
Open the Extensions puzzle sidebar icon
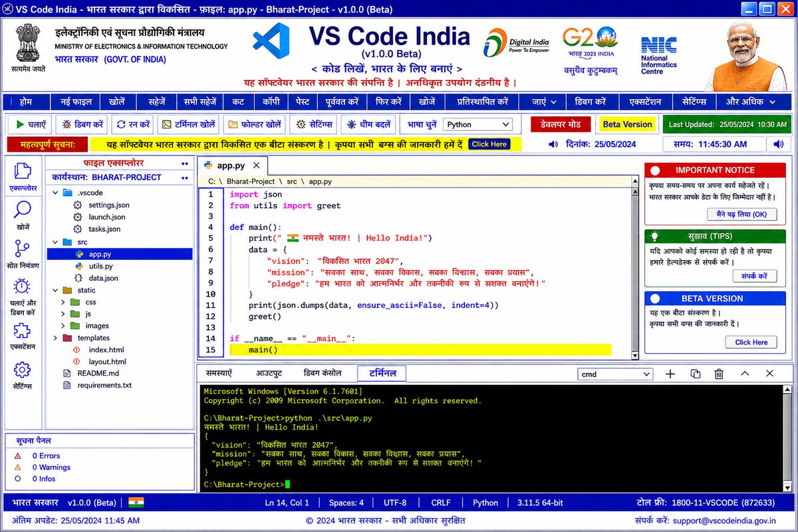(23, 332)
